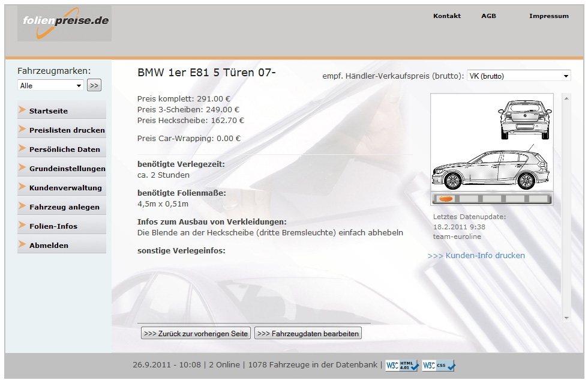
Task: Open Kundenverwaltung in the sidebar
Action: [x=61, y=187]
